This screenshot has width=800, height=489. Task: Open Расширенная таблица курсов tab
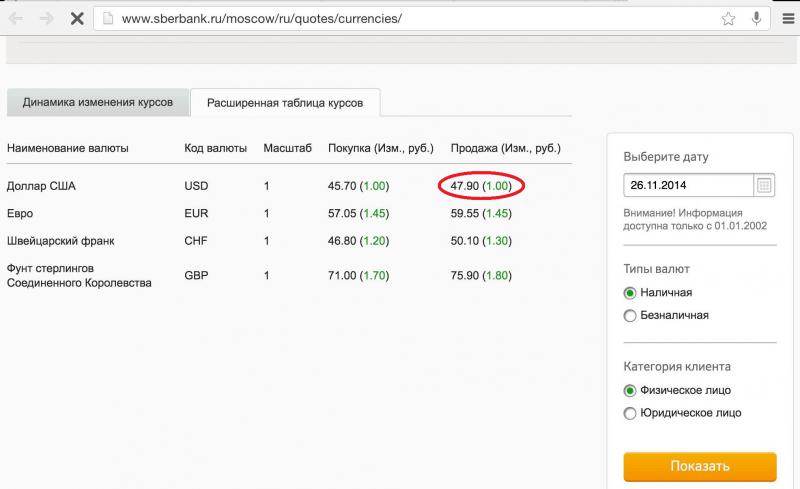click(x=285, y=103)
